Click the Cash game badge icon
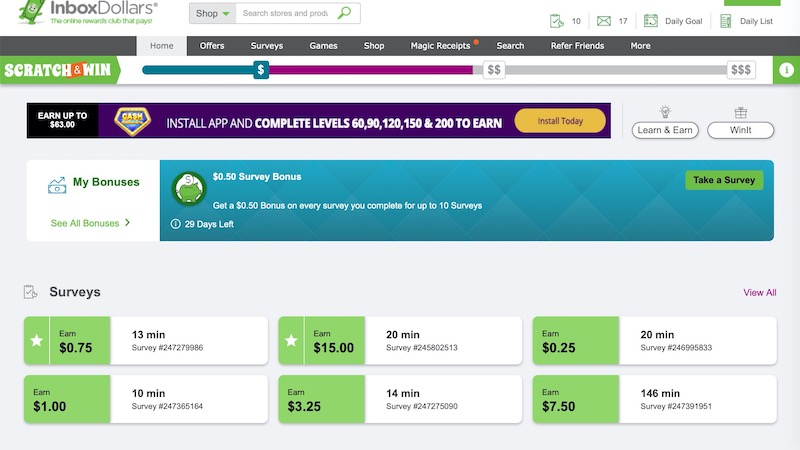Viewport: 800px width, 450px height. click(132, 121)
